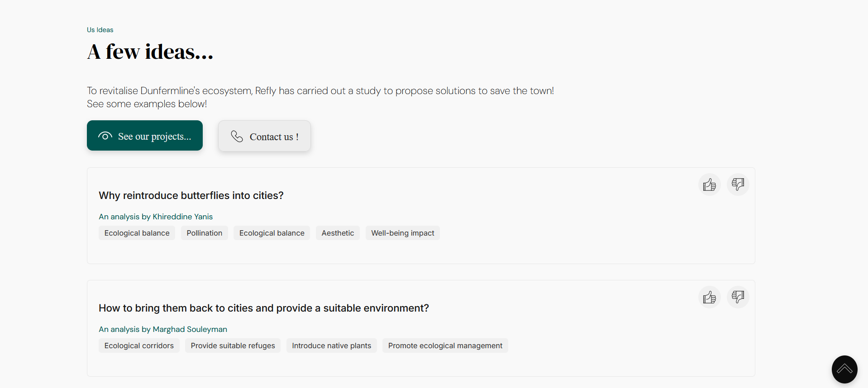
Task: Click the phone icon in contact button
Action: click(x=237, y=137)
